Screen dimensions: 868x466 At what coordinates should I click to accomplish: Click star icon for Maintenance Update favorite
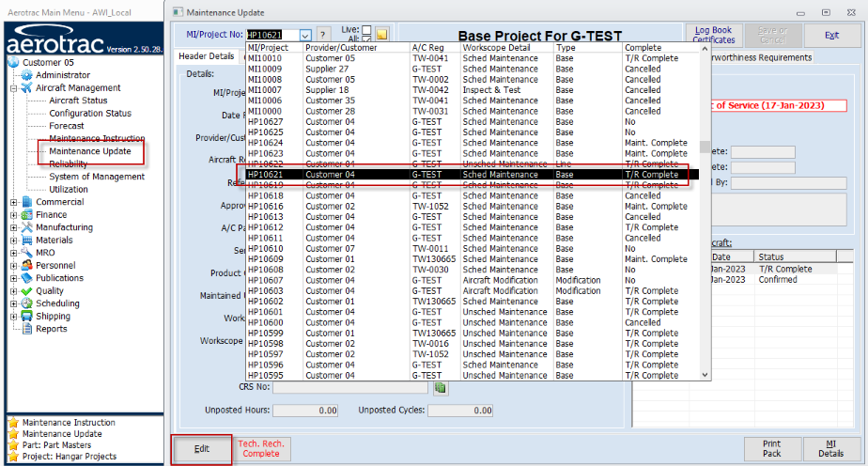pyautogui.click(x=13, y=434)
